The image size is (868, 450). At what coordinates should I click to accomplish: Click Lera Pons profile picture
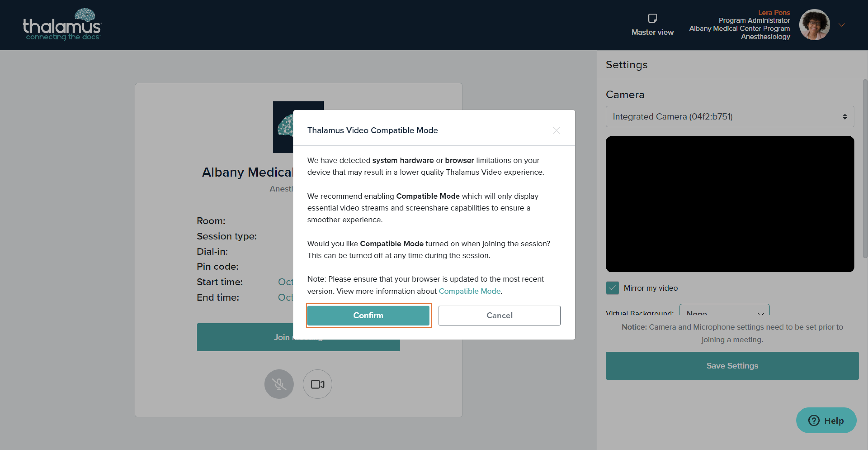[x=815, y=25]
